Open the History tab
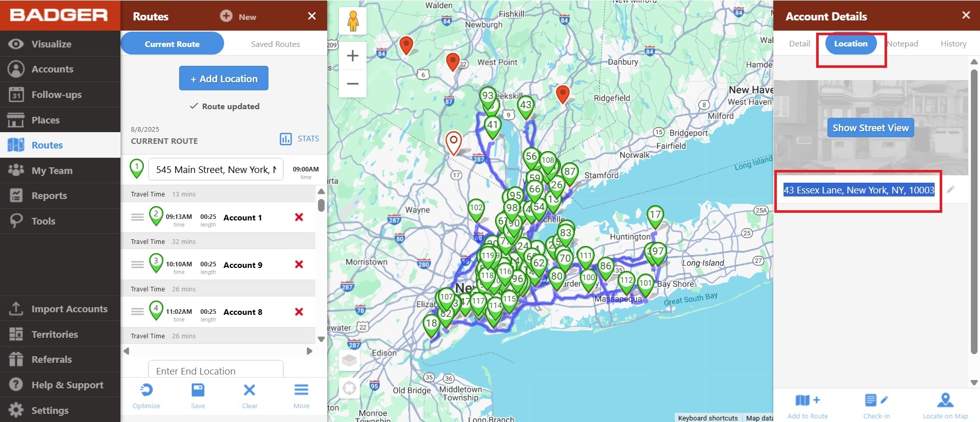The image size is (980, 422). point(953,44)
